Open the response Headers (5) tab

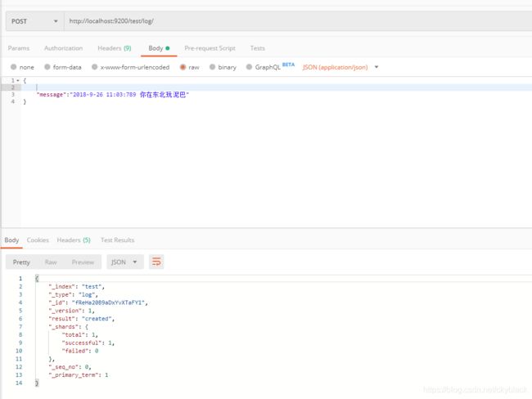[x=74, y=240]
